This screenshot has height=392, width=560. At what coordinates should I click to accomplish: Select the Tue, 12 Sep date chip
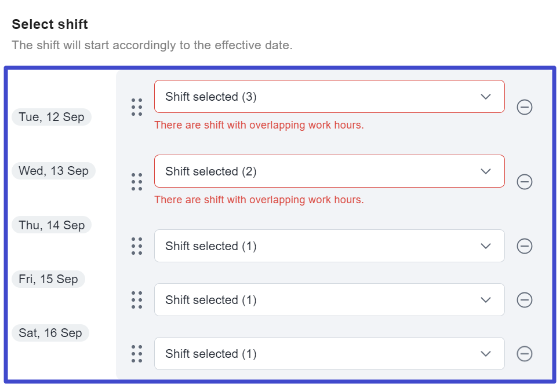tap(52, 116)
